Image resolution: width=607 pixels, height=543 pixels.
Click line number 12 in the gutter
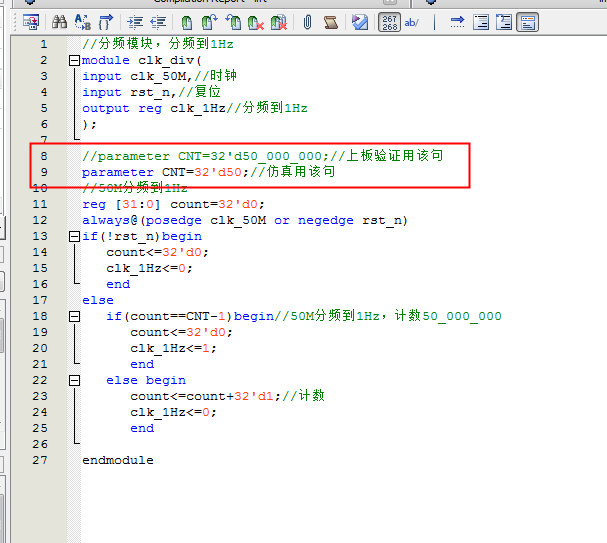point(40,220)
